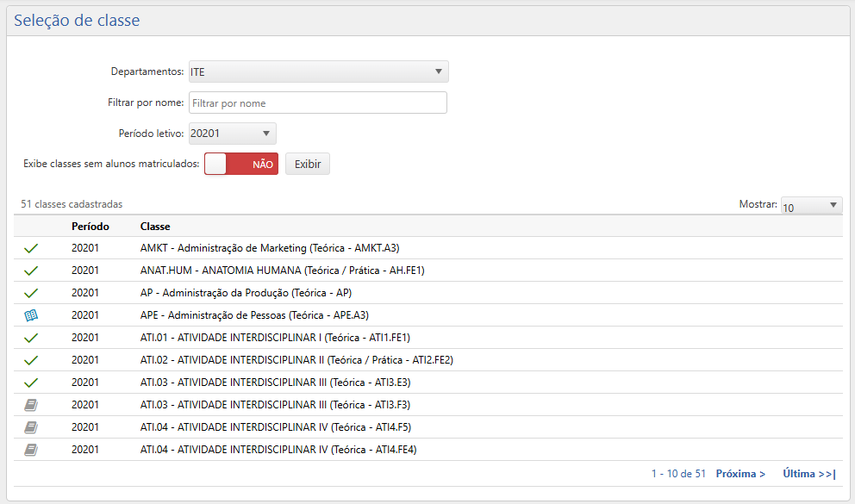Click the checkmark icon for ANATOMIA HUMANA
The height and width of the screenshot is (504, 855).
(x=32, y=271)
